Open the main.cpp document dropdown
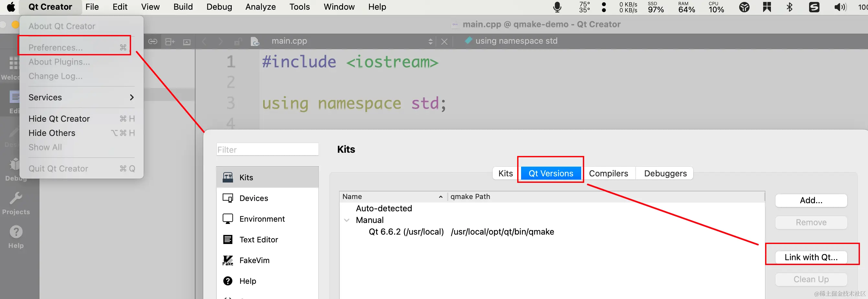 point(430,41)
